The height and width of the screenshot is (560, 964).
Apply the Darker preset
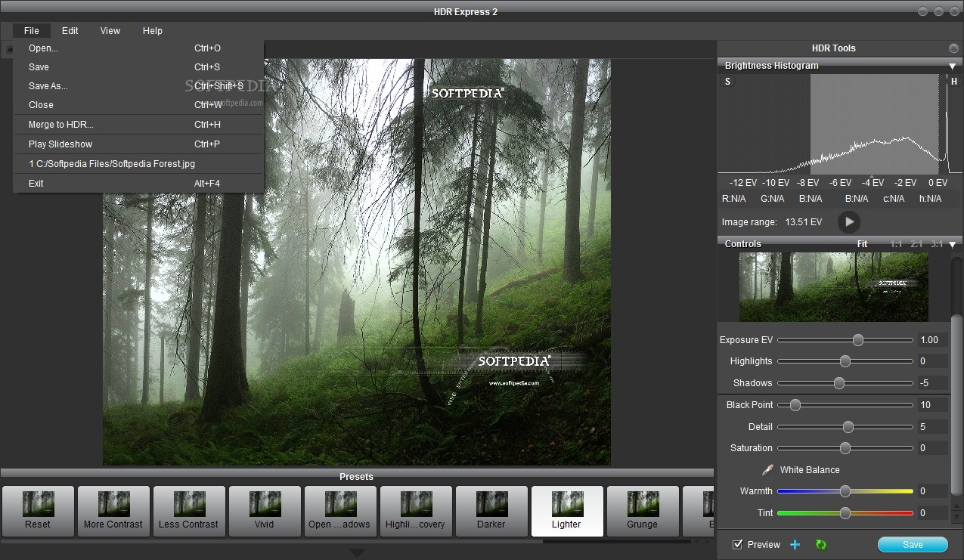pos(491,512)
